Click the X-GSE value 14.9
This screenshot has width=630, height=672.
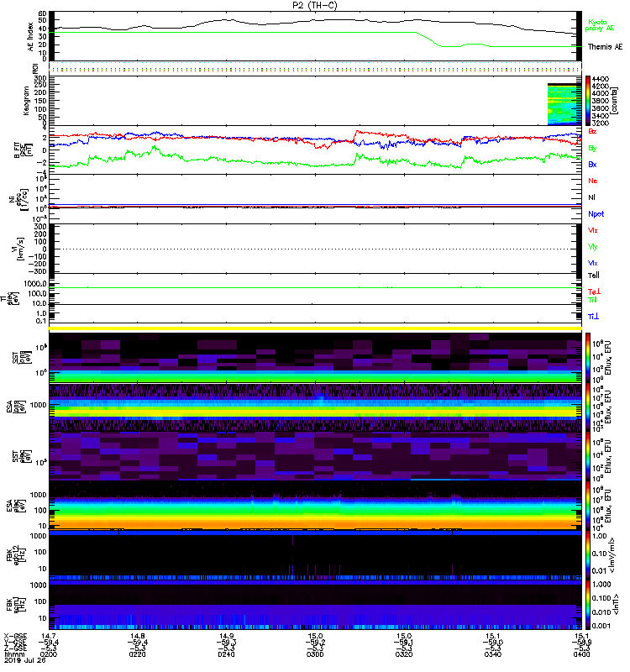click(x=226, y=636)
